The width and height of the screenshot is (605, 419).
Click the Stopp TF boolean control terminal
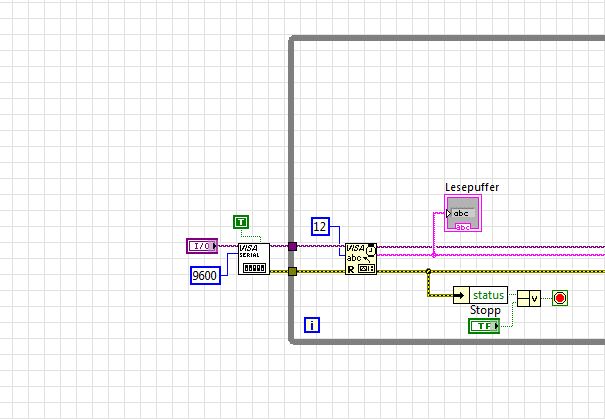click(x=484, y=326)
